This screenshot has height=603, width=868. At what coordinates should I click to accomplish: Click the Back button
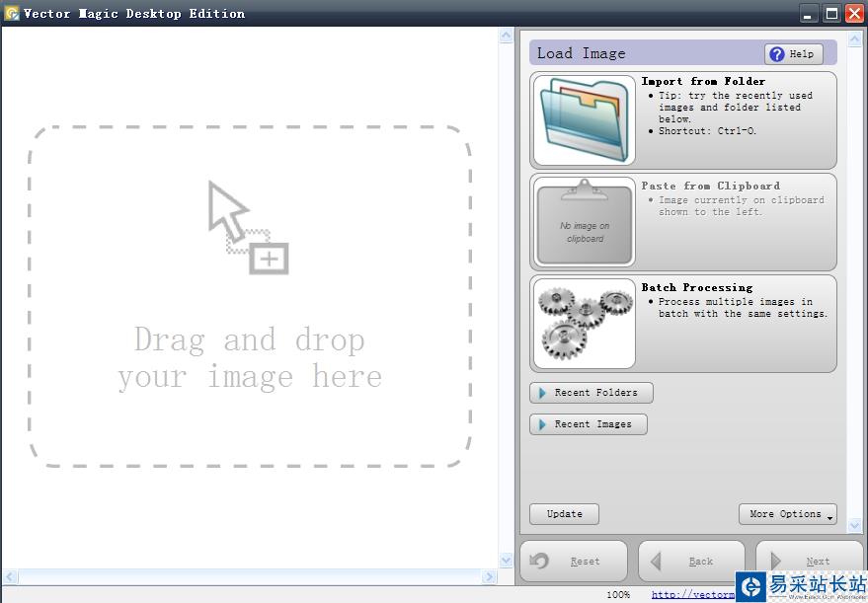691,561
